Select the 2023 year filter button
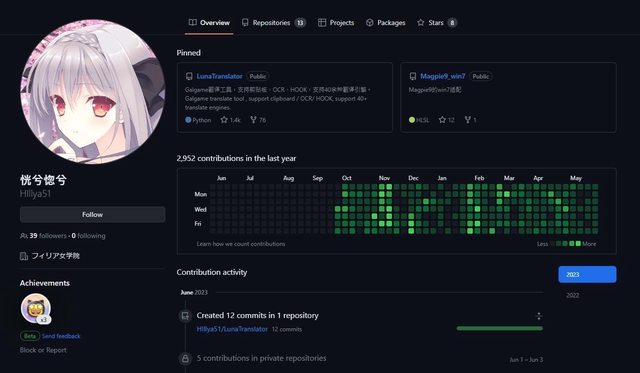 point(587,274)
